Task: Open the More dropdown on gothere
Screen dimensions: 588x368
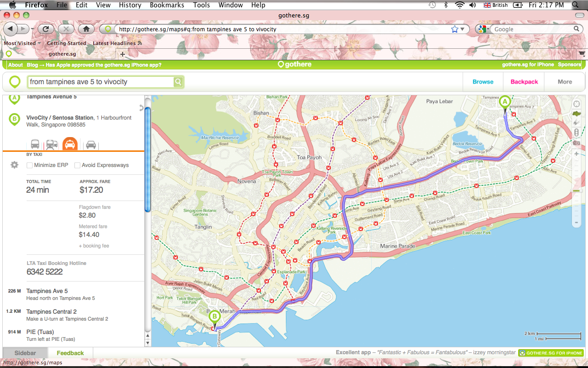Action: click(565, 82)
